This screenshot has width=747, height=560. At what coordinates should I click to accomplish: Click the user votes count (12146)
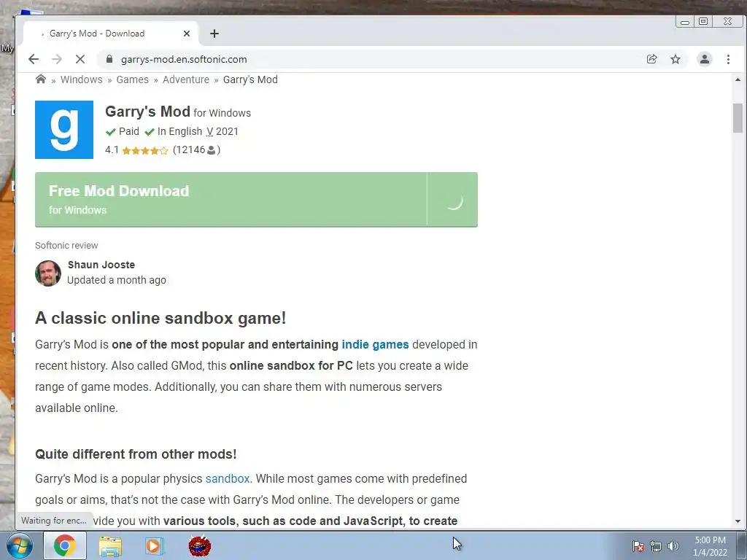point(196,150)
